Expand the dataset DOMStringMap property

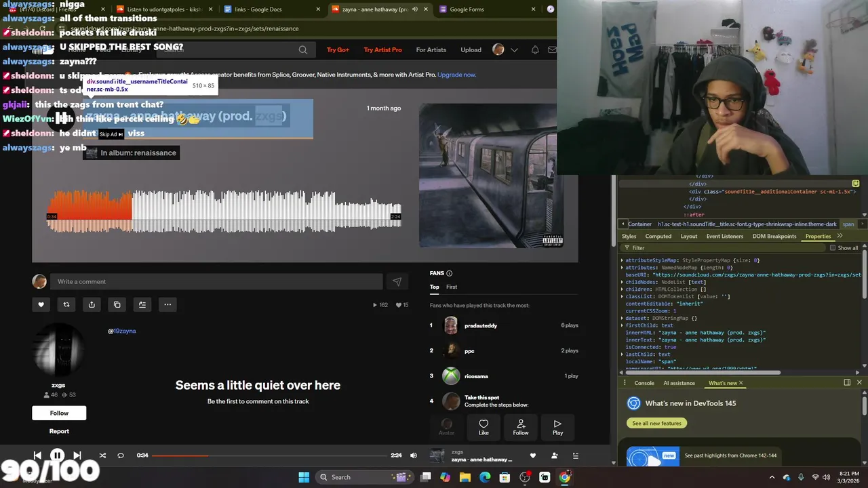coord(623,318)
